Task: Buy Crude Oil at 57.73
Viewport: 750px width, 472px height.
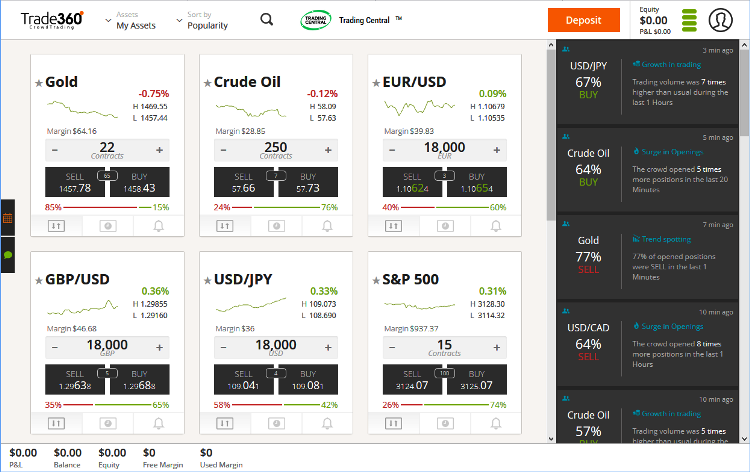Action: point(308,182)
